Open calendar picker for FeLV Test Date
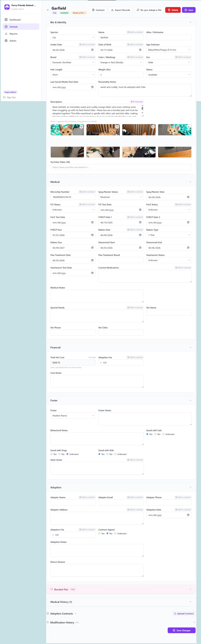This screenshot has height=644, width=201. tap(92, 223)
